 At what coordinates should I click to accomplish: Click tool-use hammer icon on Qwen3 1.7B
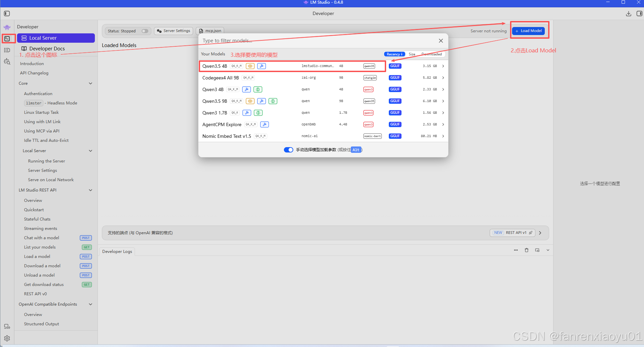pyautogui.click(x=247, y=113)
